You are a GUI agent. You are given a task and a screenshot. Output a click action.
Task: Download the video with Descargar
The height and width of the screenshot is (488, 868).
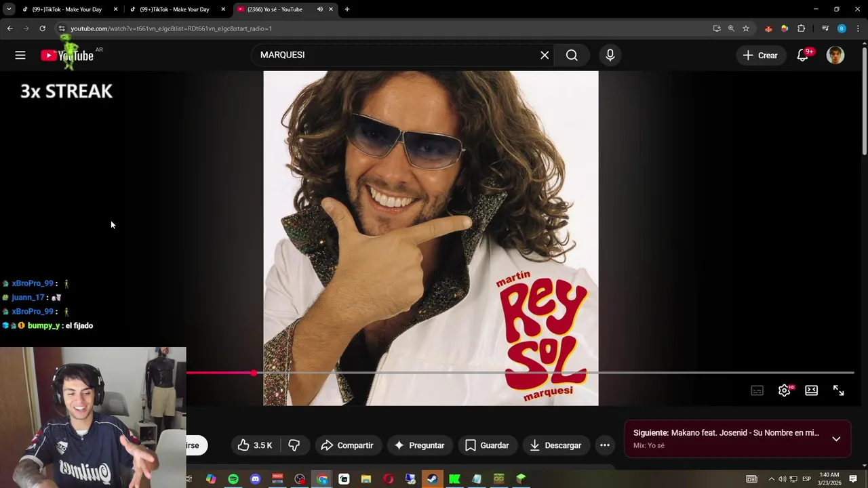(555, 445)
